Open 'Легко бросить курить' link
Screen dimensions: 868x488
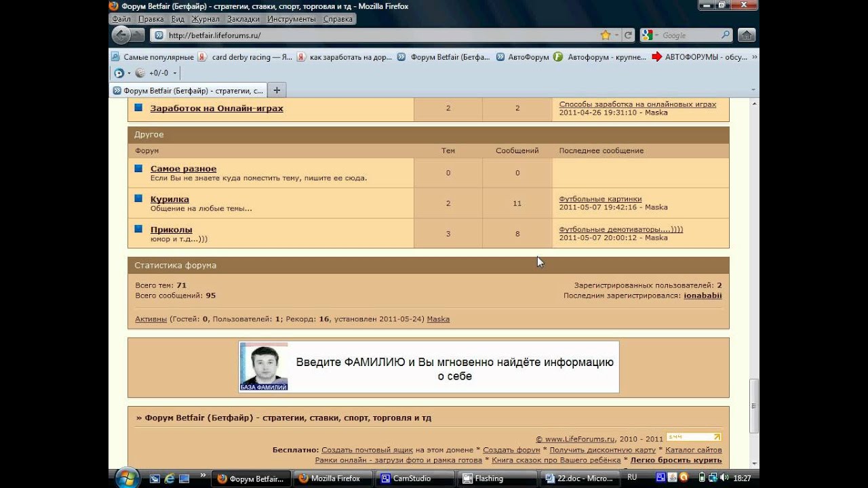676,460
